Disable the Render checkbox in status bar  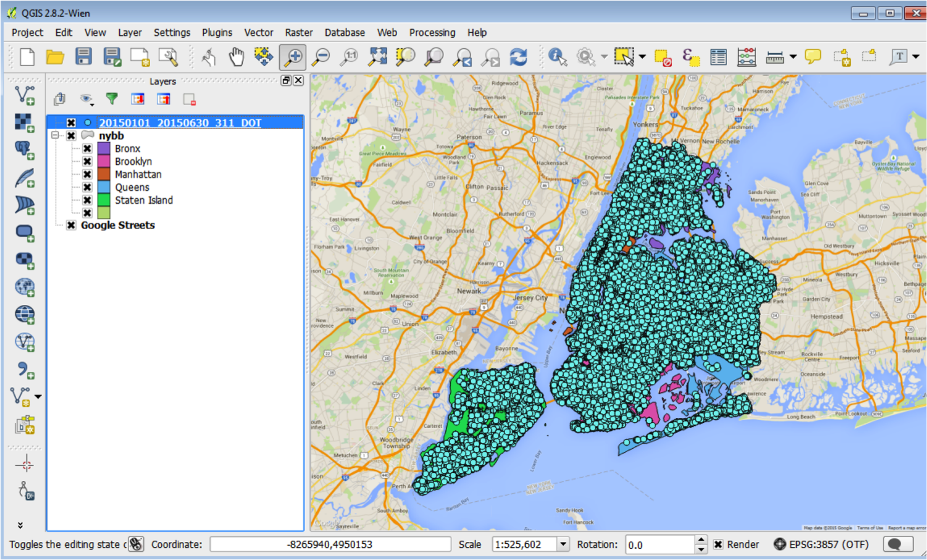[718, 545]
